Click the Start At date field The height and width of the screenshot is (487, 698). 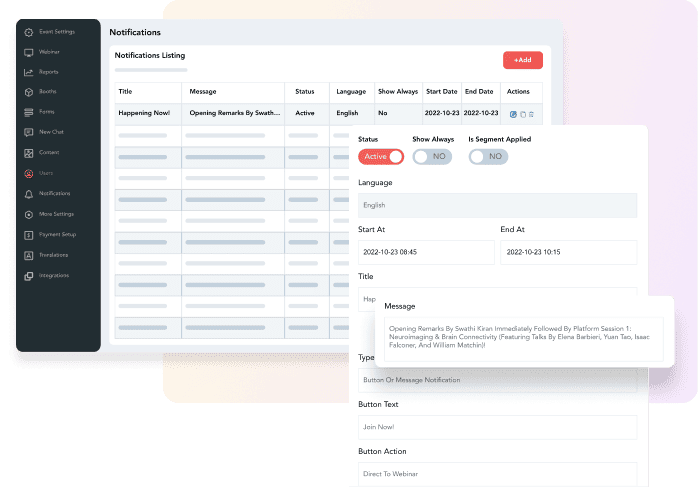[426, 253]
